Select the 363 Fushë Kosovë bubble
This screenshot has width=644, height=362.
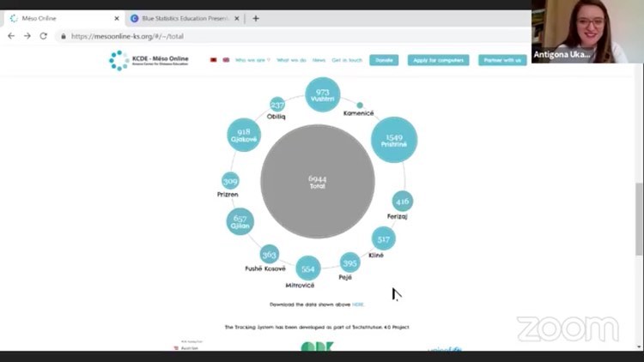pos(269,255)
